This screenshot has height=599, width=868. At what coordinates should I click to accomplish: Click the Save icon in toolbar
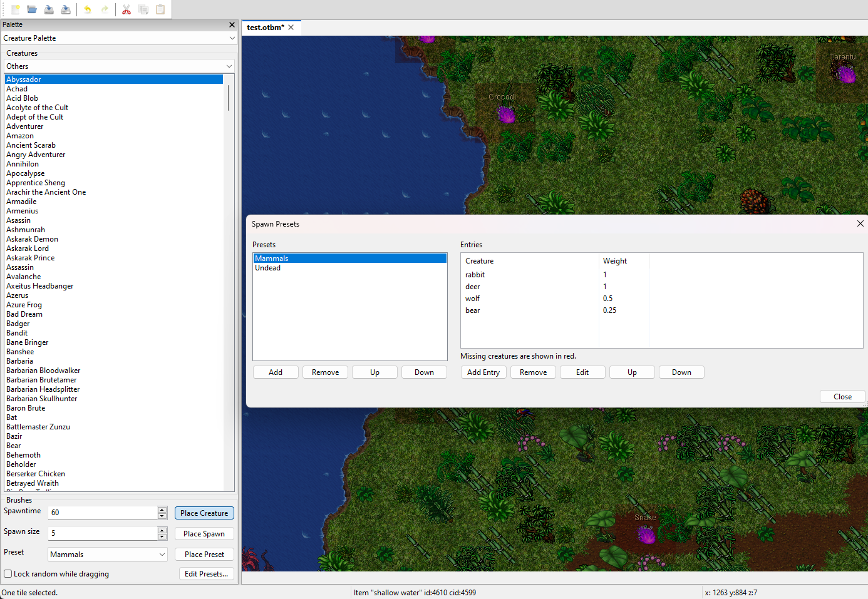(x=49, y=9)
